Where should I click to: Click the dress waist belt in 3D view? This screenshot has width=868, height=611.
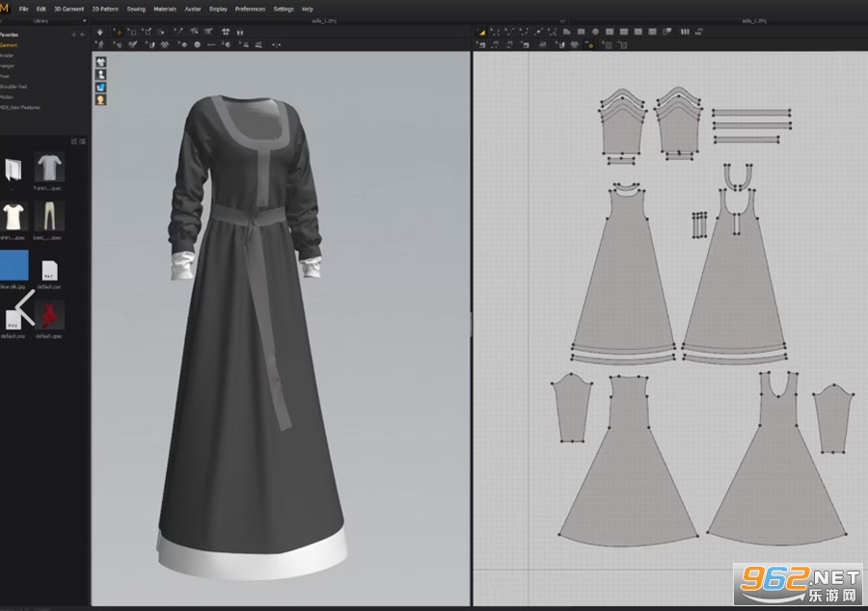click(249, 215)
